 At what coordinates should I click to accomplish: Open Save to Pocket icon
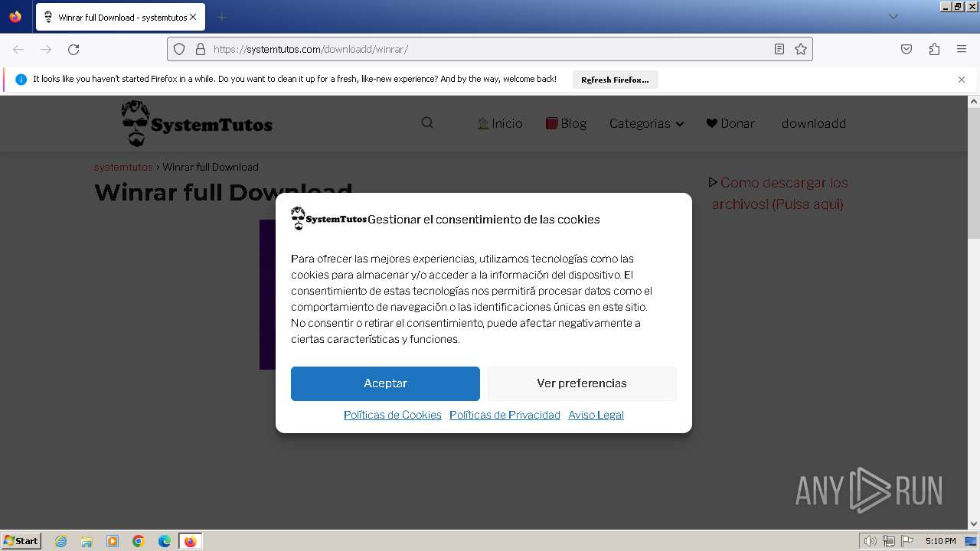(x=906, y=49)
